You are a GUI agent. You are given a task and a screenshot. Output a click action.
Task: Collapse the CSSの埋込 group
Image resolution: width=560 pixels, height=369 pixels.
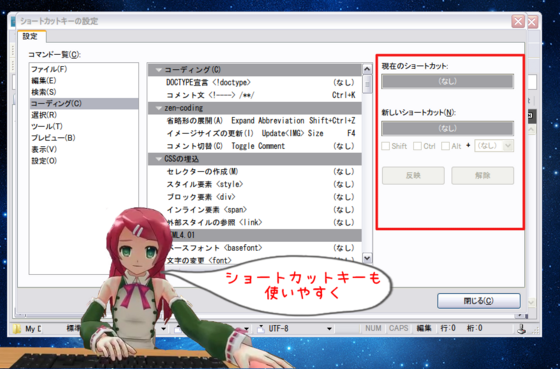pos(159,159)
